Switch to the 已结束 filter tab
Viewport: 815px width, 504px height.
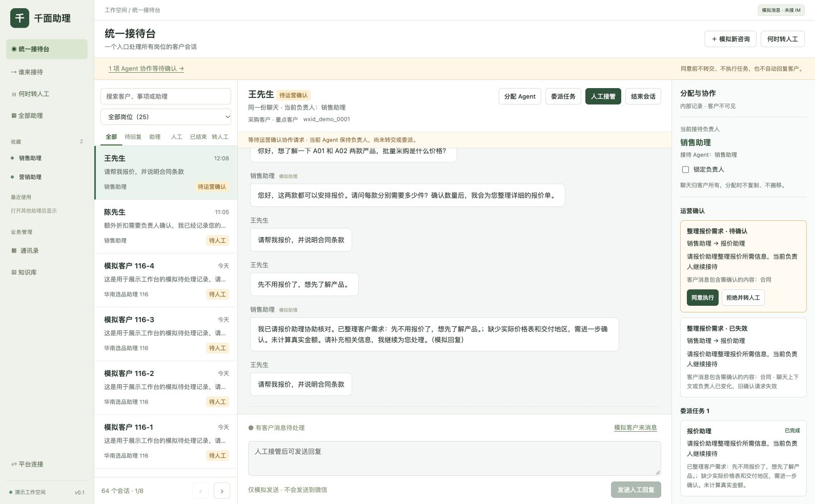pyautogui.click(x=198, y=137)
